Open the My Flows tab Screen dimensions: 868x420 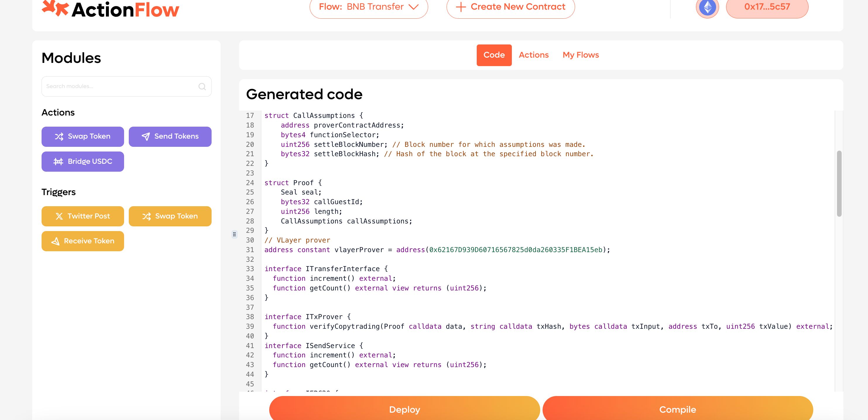581,55
